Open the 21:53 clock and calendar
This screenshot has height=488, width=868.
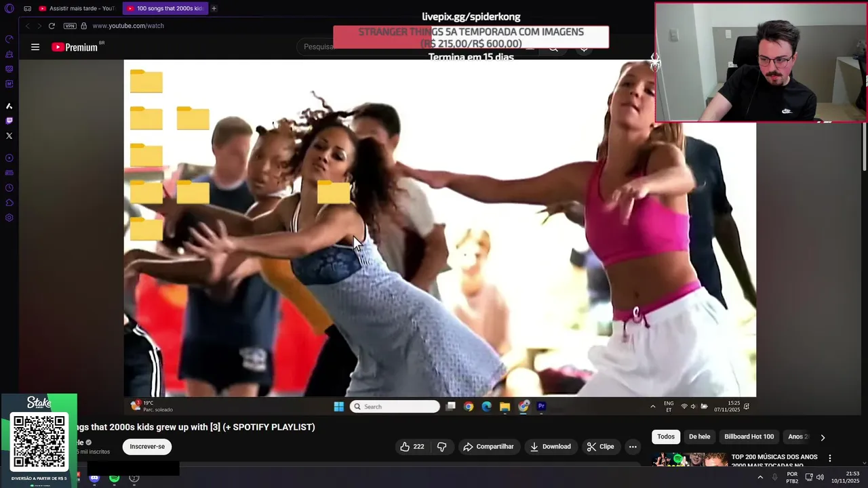pyautogui.click(x=846, y=477)
